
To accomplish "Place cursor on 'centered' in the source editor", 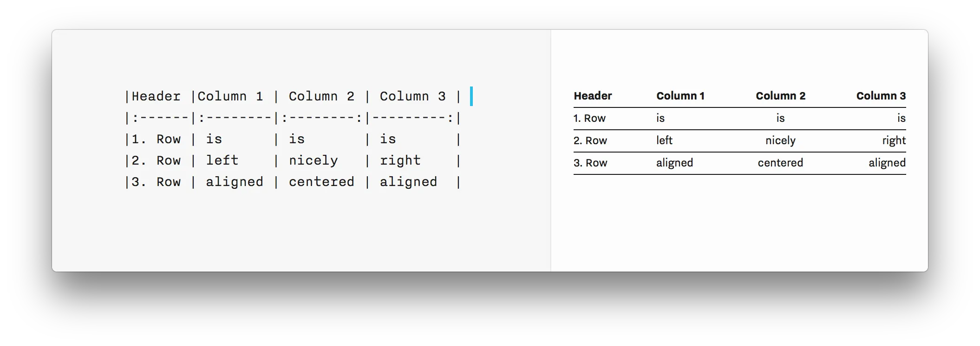I will [x=321, y=182].
